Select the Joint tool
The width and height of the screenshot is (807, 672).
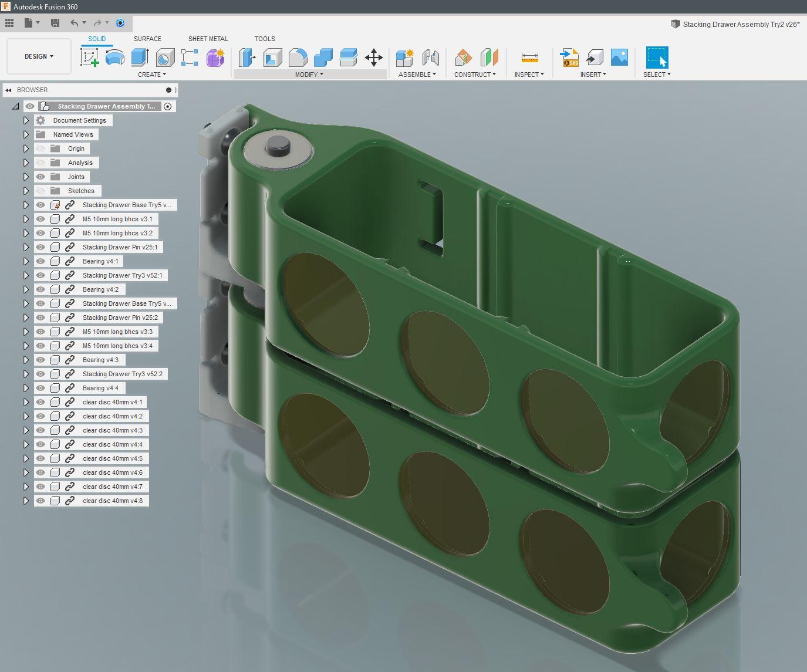coord(430,58)
